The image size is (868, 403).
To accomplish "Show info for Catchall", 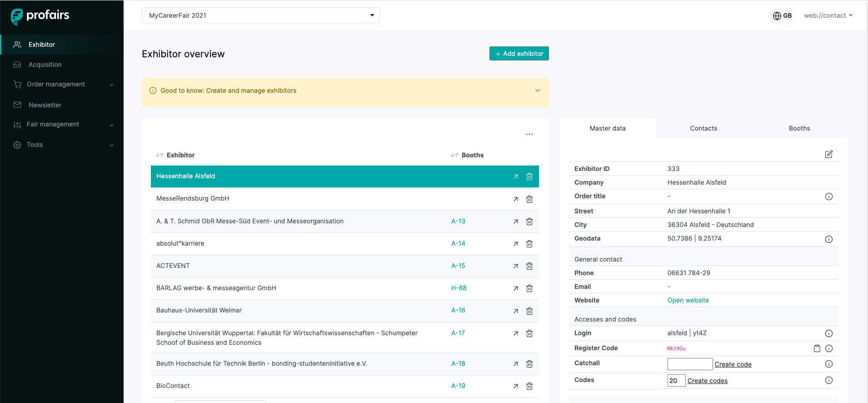I will (829, 364).
